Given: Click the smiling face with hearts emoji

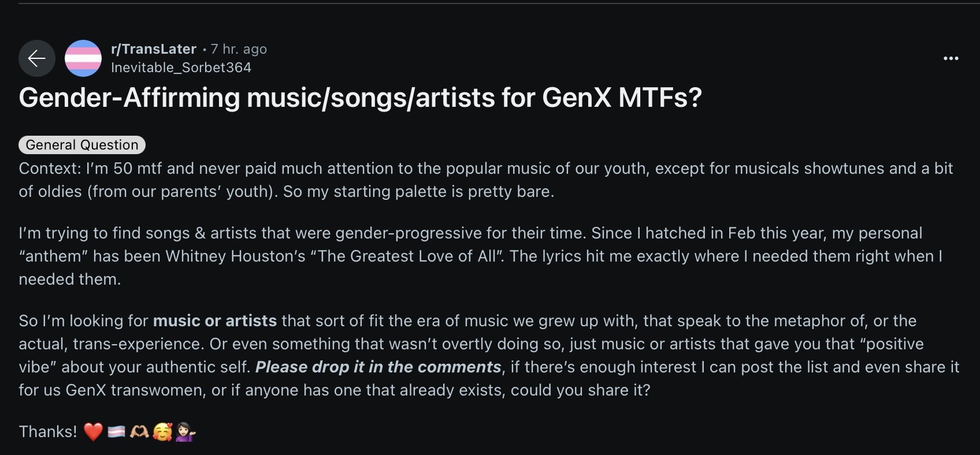Looking at the screenshot, I should (x=162, y=432).
